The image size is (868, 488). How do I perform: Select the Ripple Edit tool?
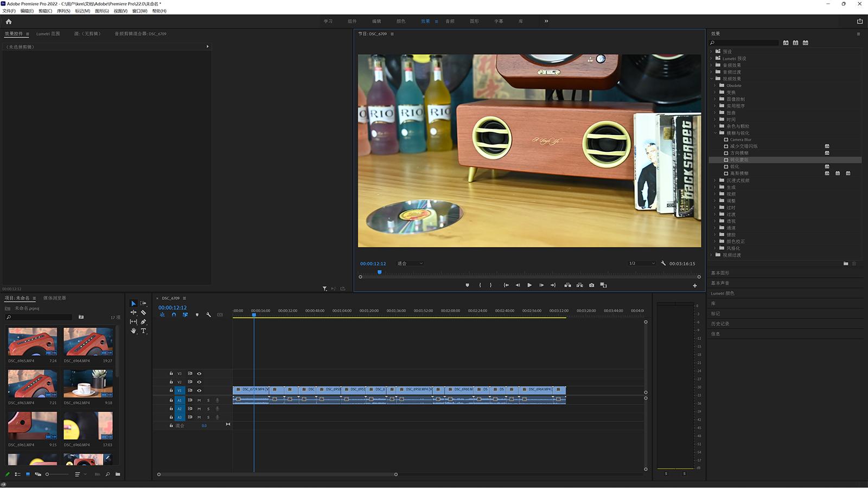click(133, 313)
